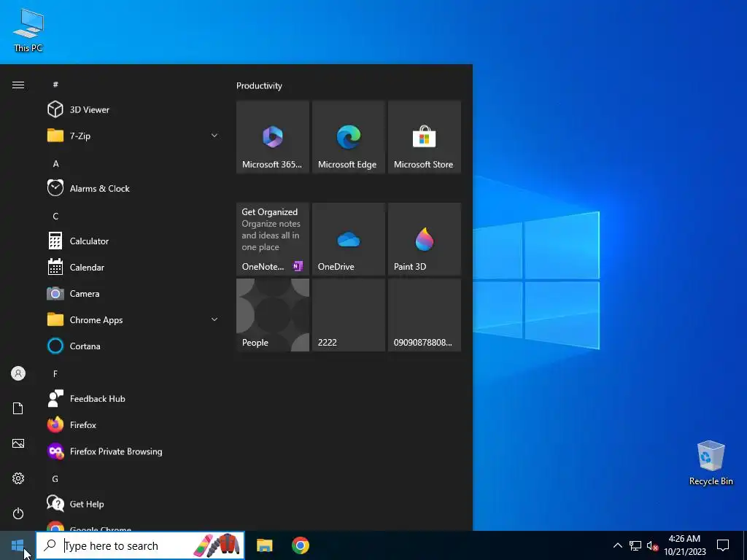The height and width of the screenshot is (560, 747).
Task: Open the Microsoft Edge tile
Action: coord(348,137)
